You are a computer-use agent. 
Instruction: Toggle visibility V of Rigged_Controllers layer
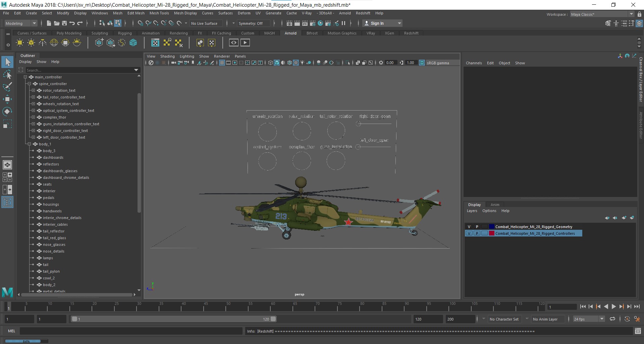tap(469, 233)
